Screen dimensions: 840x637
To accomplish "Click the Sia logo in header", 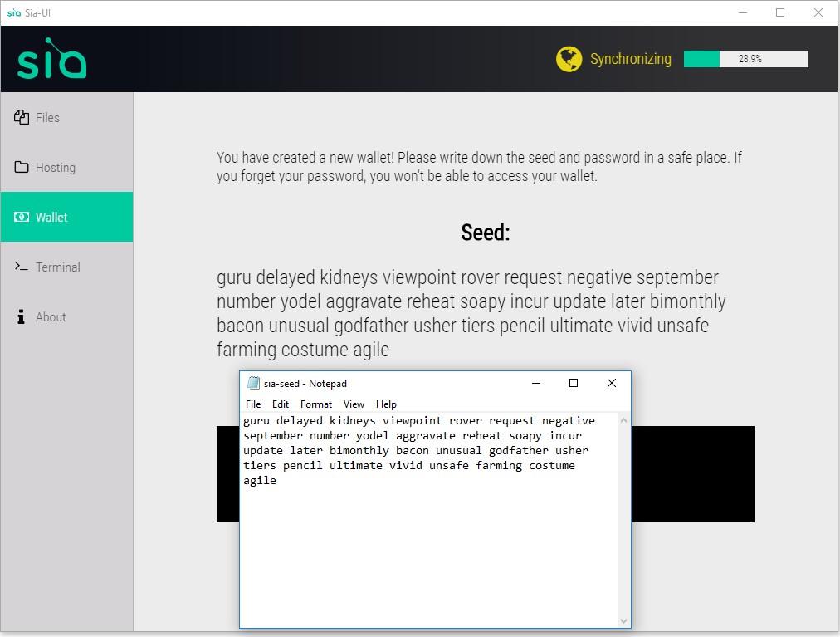I will [x=51, y=60].
